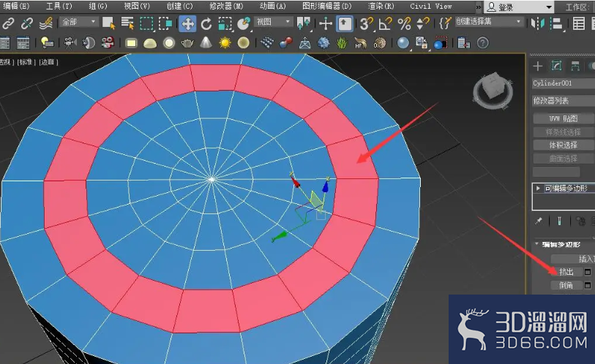Toggle Keyboard Shortcut Override button
Screen dimensions: 595x364
(345, 23)
